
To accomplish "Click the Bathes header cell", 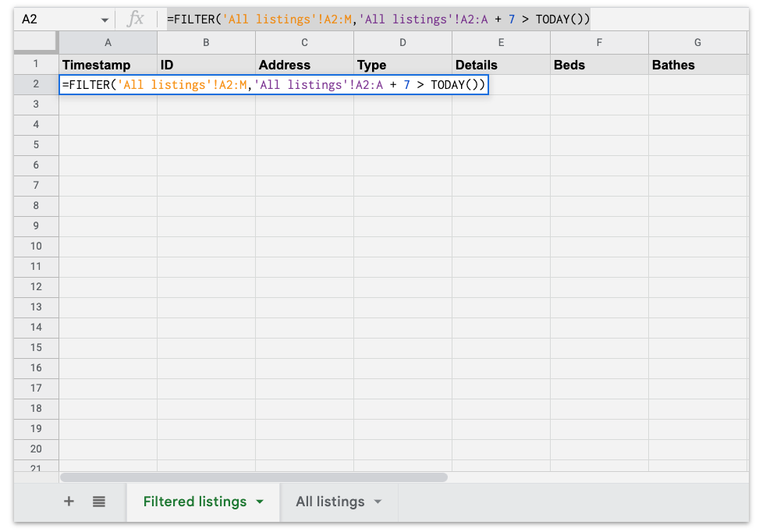I will coord(697,65).
